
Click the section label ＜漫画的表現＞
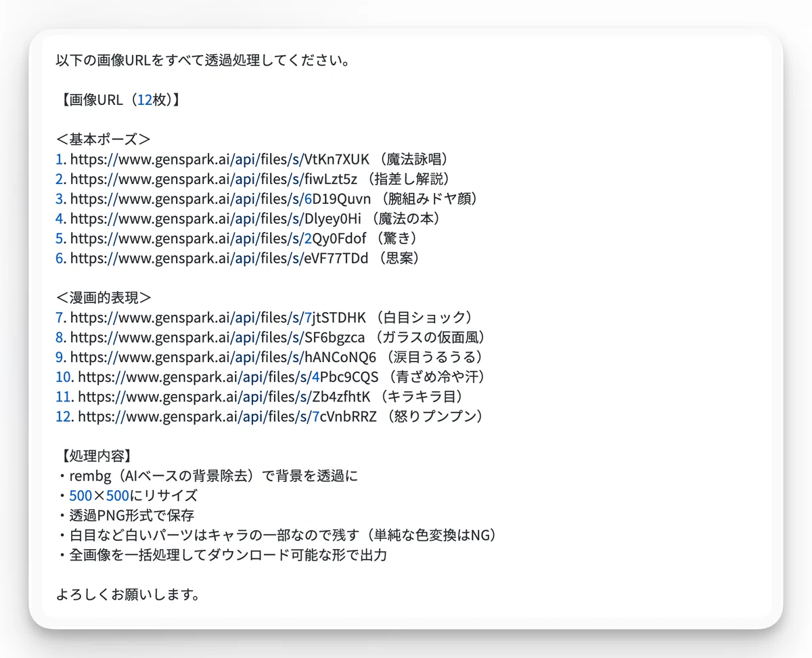click(x=103, y=297)
